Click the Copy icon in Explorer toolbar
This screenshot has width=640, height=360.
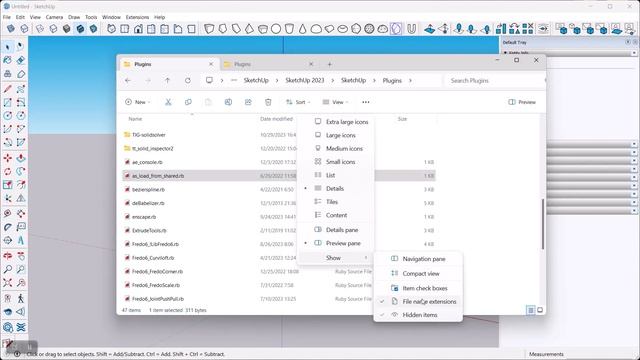click(x=188, y=102)
